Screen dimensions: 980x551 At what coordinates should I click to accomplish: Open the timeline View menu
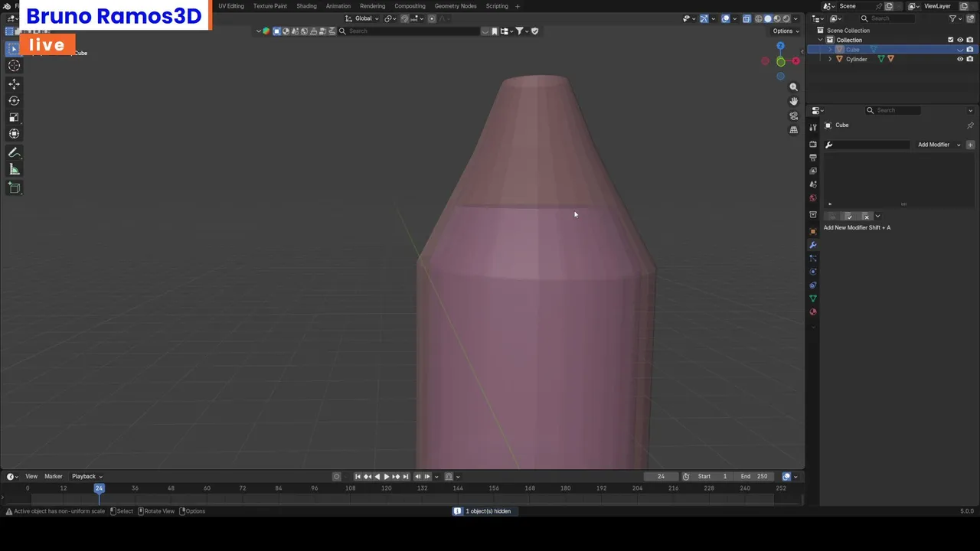point(31,477)
